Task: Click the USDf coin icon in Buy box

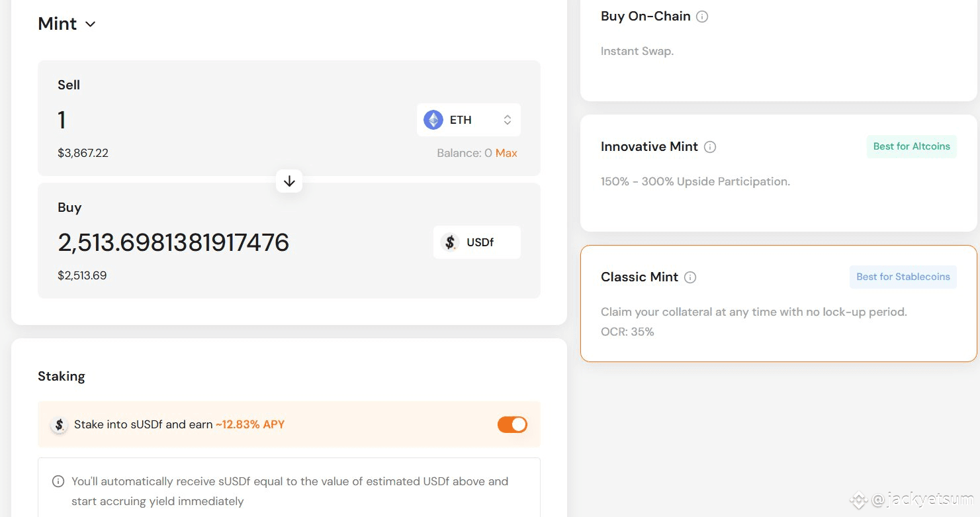Action: coord(450,242)
